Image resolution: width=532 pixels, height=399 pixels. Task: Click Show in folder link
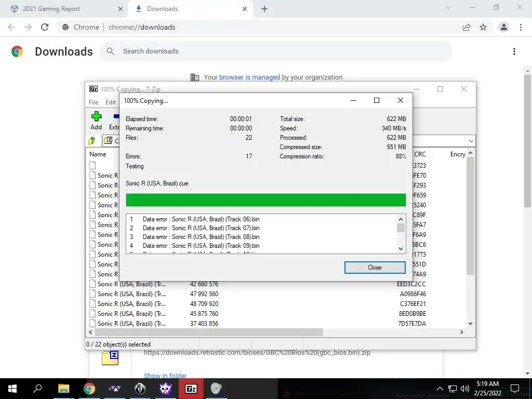pos(165,376)
